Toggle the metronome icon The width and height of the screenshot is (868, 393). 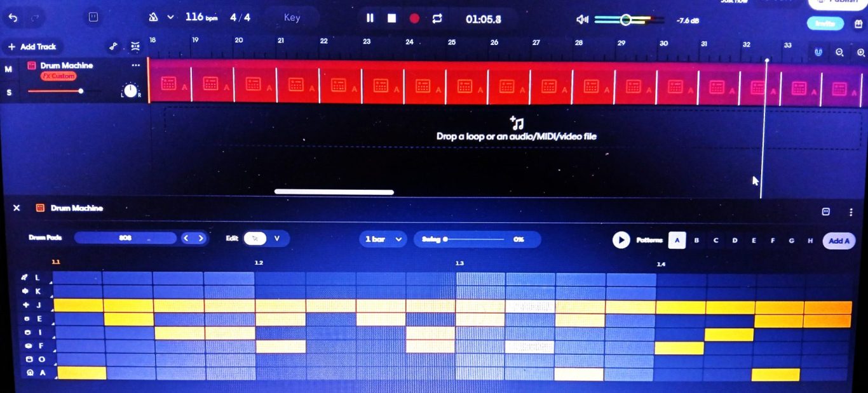tap(153, 18)
